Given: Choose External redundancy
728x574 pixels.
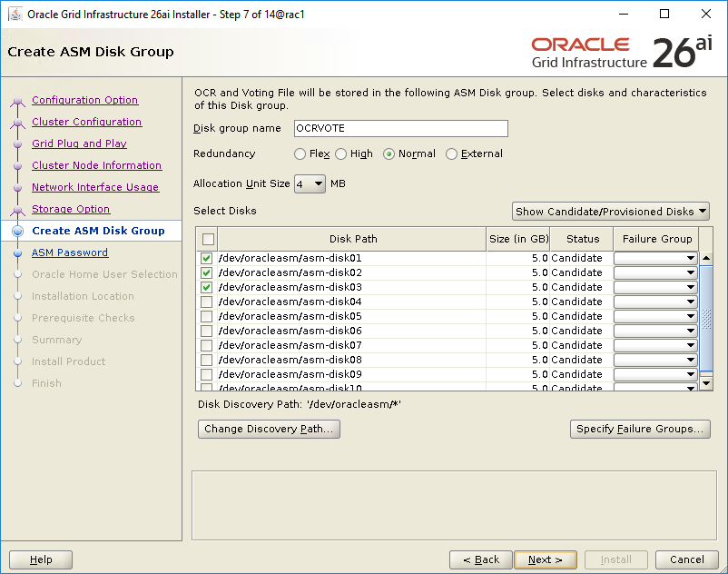Looking at the screenshot, I should coord(451,153).
